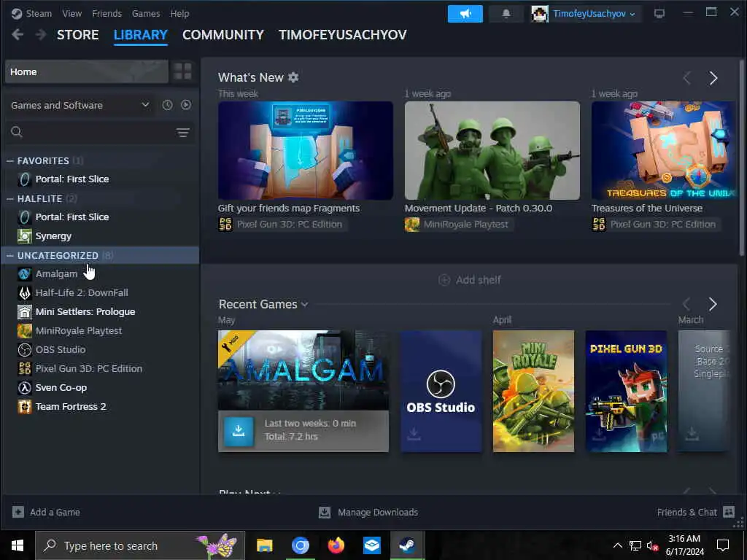
Task: Select Portal: First Slice under FAVORITES
Action: click(x=72, y=179)
